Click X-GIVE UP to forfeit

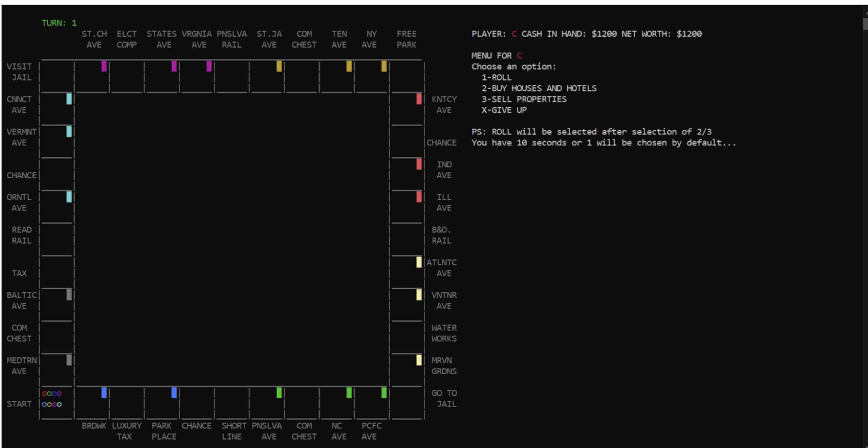click(504, 110)
